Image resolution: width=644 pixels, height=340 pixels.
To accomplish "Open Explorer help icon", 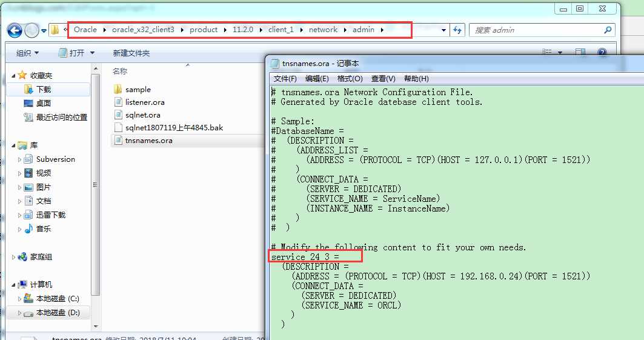I will click(602, 52).
